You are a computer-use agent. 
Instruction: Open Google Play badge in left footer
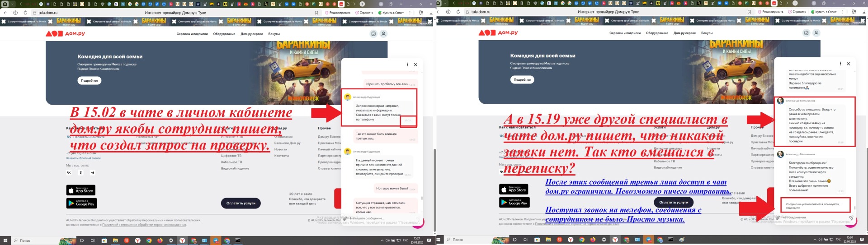point(81,203)
